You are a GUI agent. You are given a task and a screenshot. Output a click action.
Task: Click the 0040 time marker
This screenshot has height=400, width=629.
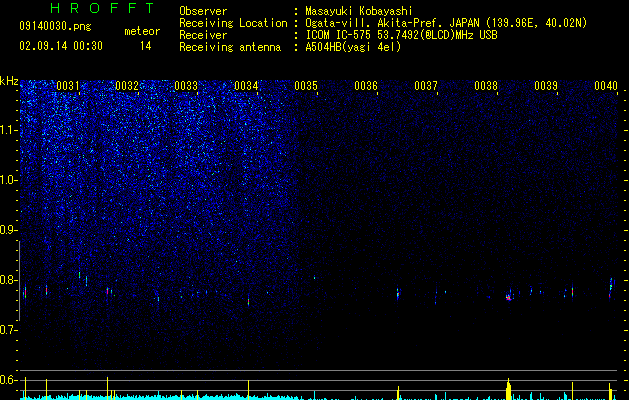coord(606,86)
